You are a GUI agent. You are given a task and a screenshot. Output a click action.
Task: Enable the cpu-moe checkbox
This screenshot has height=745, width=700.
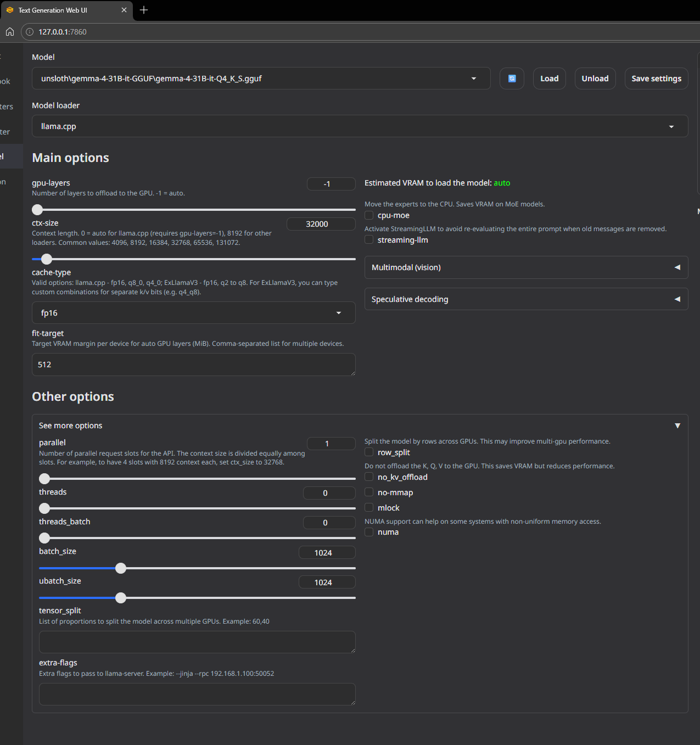[369, 215]
